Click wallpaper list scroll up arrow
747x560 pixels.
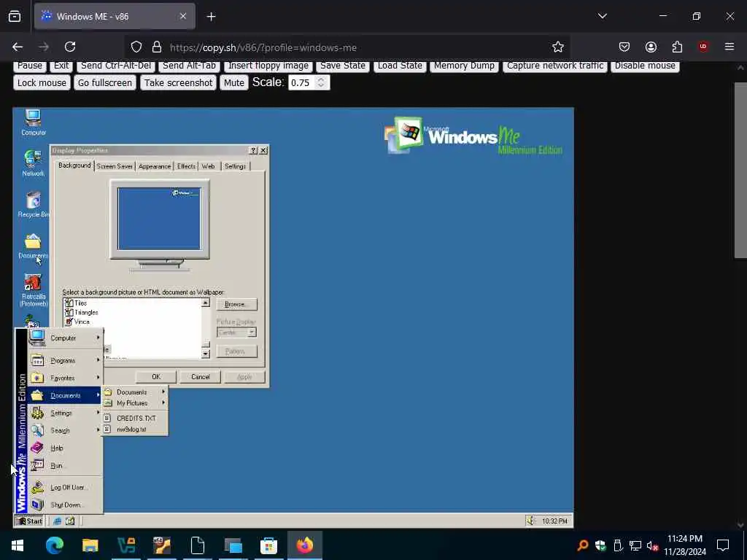click(205, 303)
